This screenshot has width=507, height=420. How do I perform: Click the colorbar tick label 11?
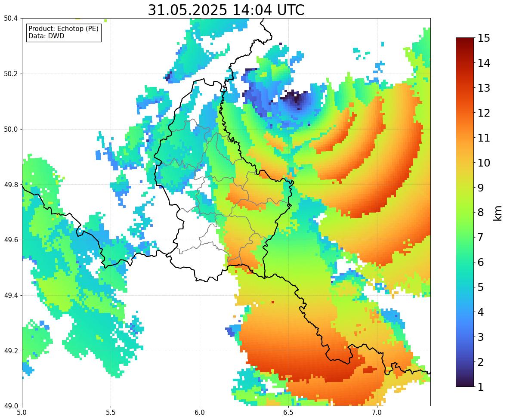click(483, 138)
